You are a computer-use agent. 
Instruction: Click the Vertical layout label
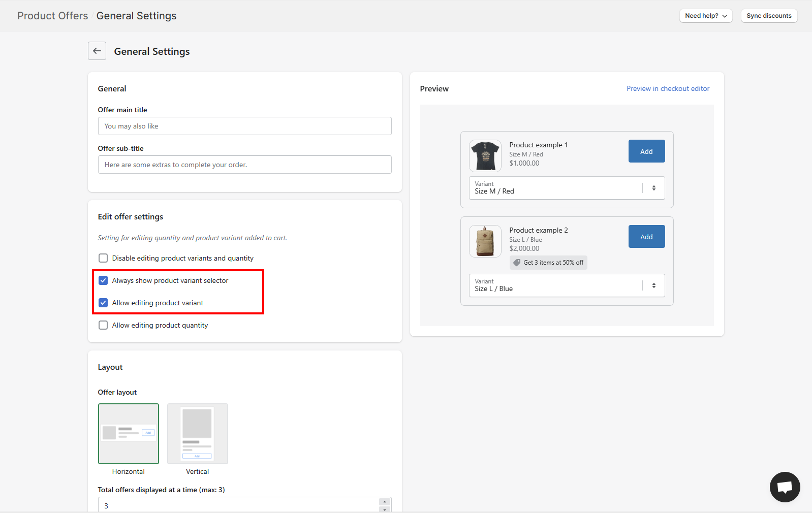point(198,471)
